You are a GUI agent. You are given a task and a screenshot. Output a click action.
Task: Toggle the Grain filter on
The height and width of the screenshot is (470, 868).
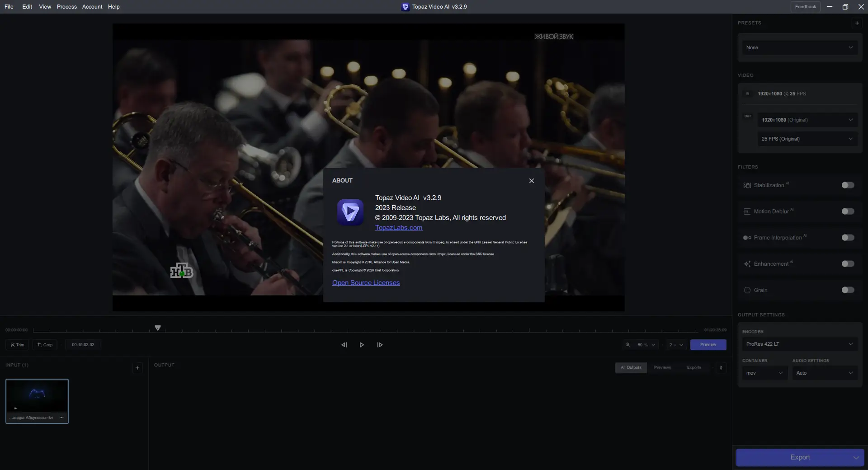coord(848,290)
